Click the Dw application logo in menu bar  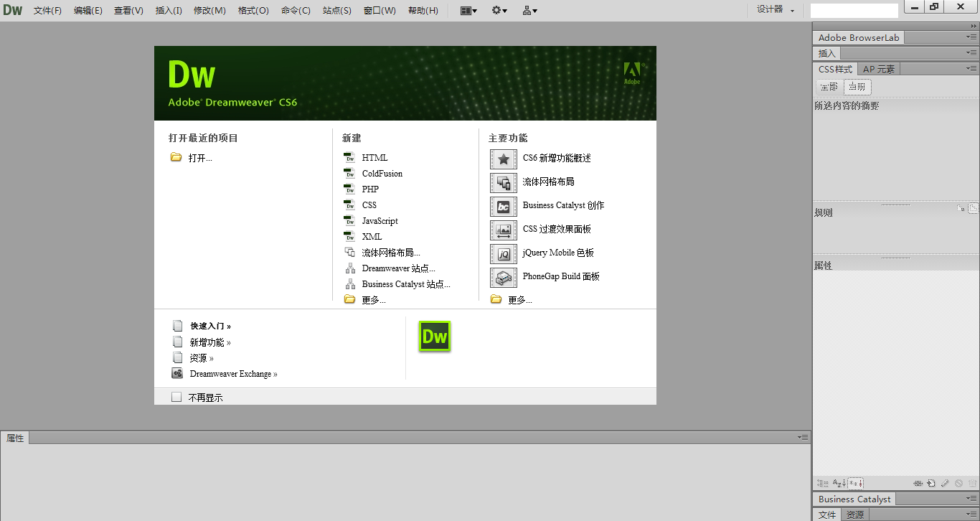coord(13,10)
